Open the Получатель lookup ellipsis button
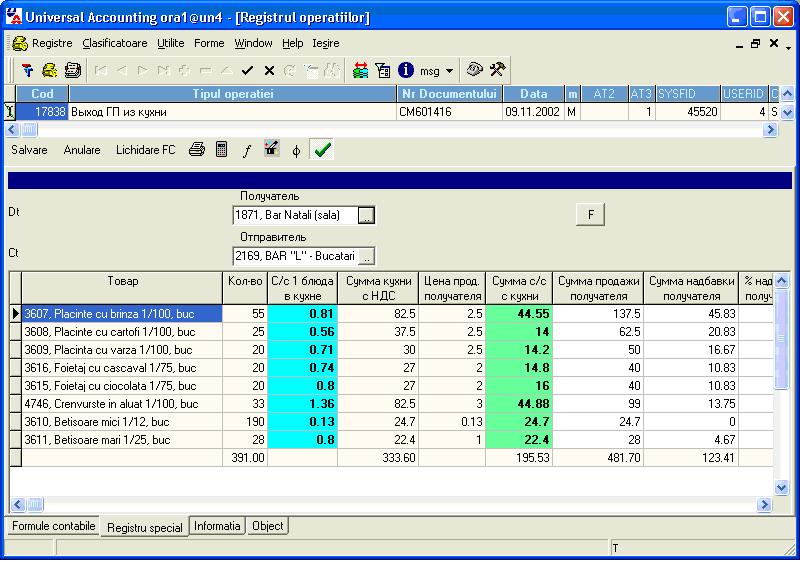The height and width of the screenshot is (562, 800). coord(366,215)
